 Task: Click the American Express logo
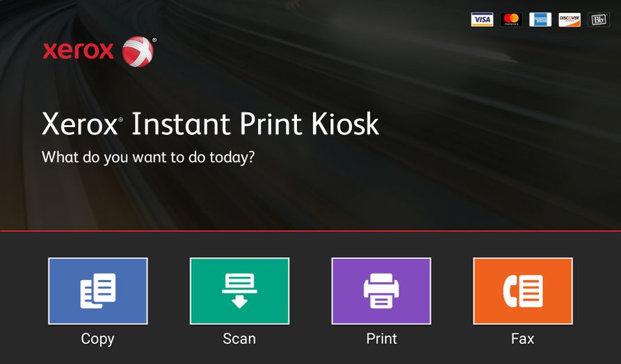[x=540, y=19]
